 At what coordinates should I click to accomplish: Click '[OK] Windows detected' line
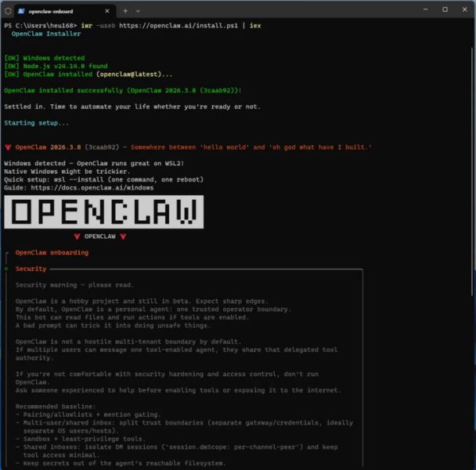45,58
